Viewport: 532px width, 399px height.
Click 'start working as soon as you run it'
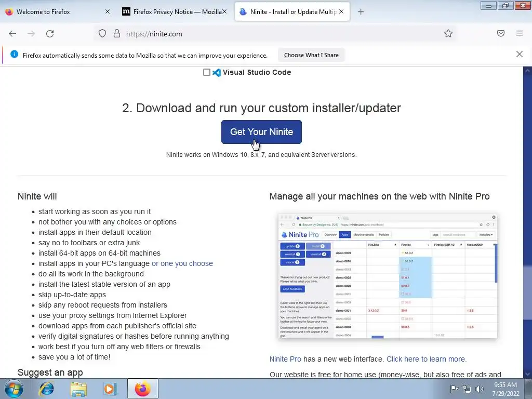pyautogui.click(x=95, y=212)
